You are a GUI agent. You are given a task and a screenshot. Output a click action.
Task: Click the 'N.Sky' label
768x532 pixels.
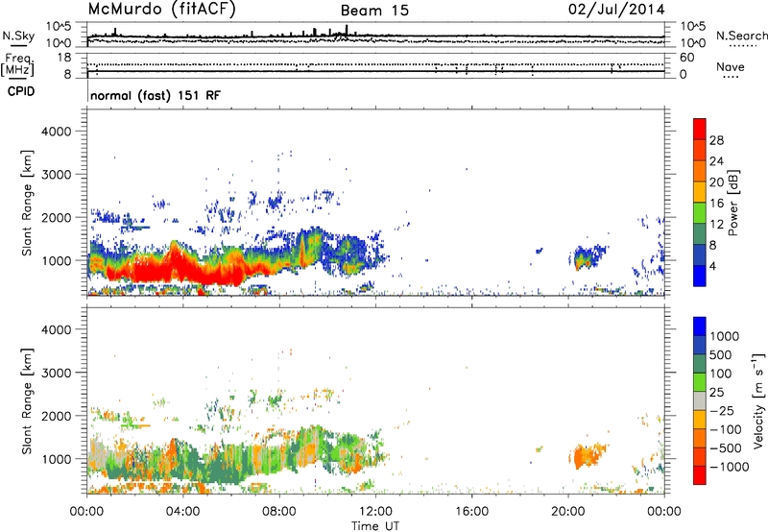18,36
